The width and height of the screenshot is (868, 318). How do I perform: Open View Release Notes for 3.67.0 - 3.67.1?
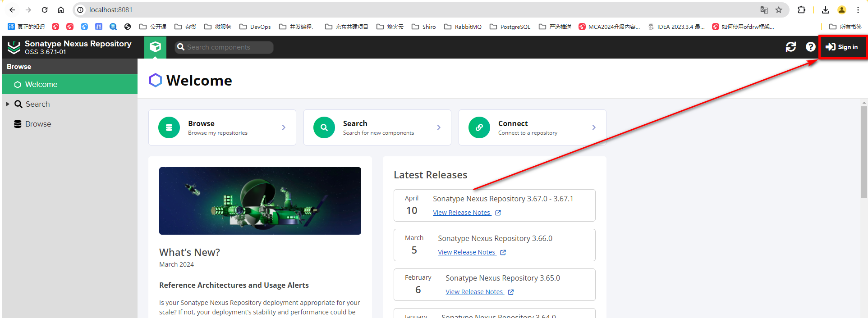tap(461, 213)
